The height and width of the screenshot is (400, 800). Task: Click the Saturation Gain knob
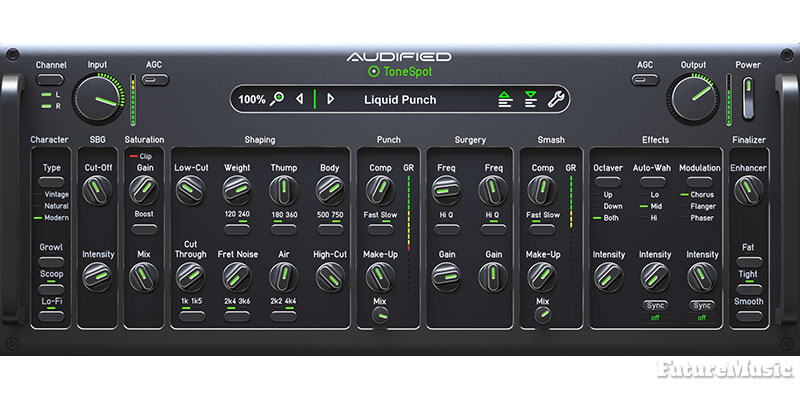coord(144,190)
